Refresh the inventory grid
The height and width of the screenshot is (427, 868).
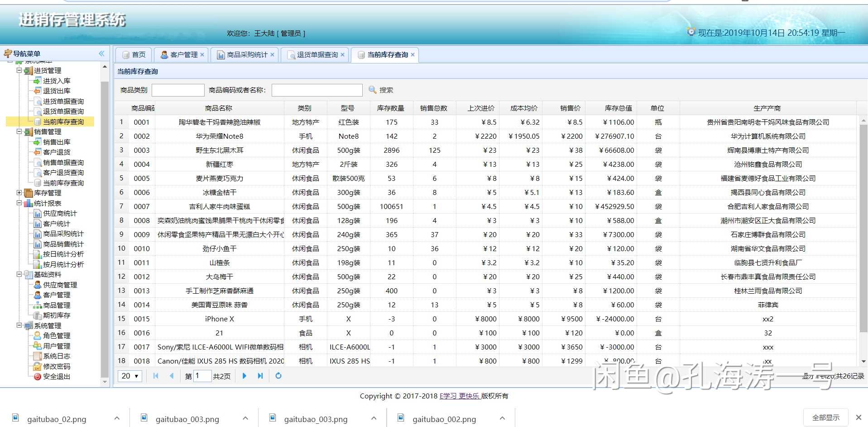click(278, 376)
